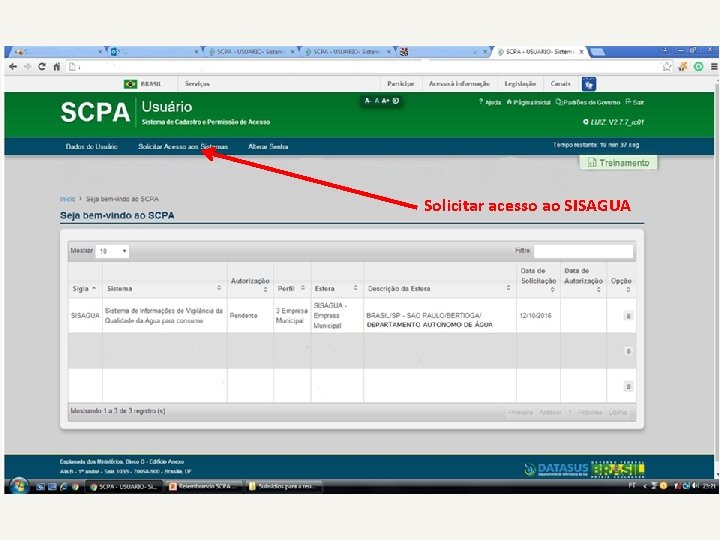Open the Legislação link
The height and width of the screenshot is (540, 720).
(520, 84)
